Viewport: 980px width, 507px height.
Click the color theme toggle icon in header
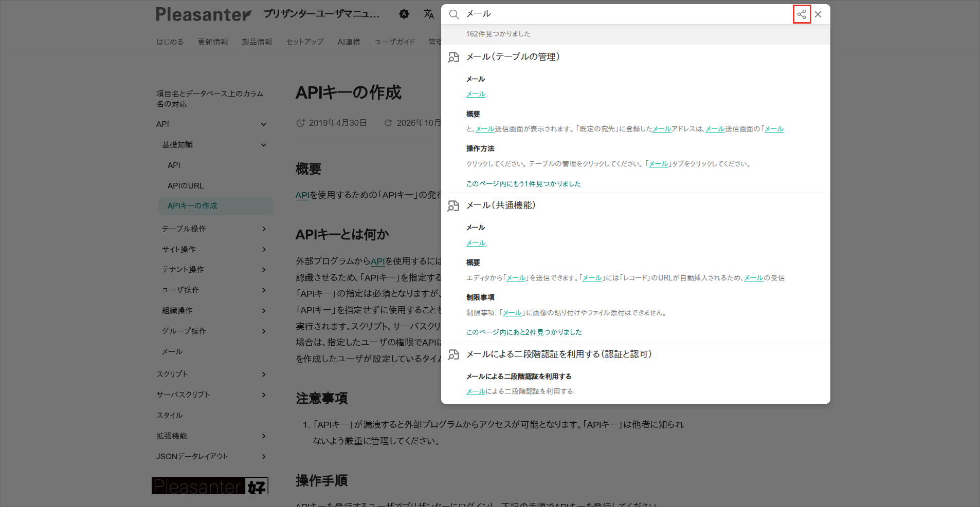(404, 14)
